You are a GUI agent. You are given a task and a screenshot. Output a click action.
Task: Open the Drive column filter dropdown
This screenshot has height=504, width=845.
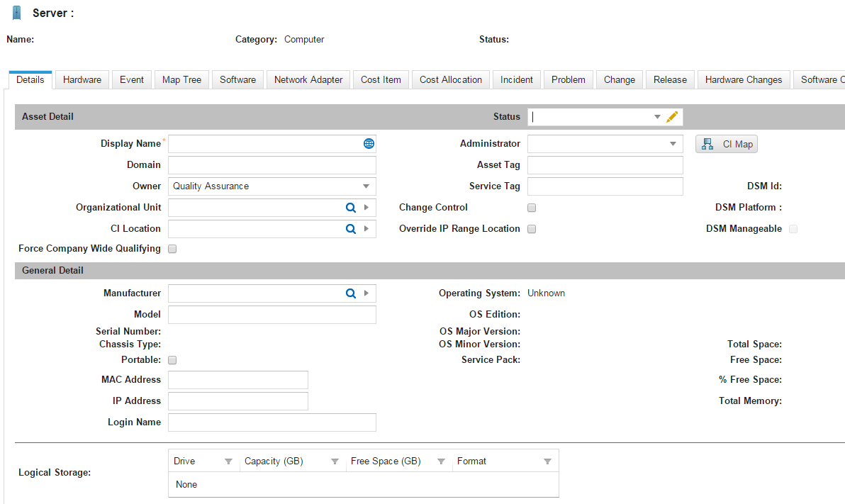228,461
